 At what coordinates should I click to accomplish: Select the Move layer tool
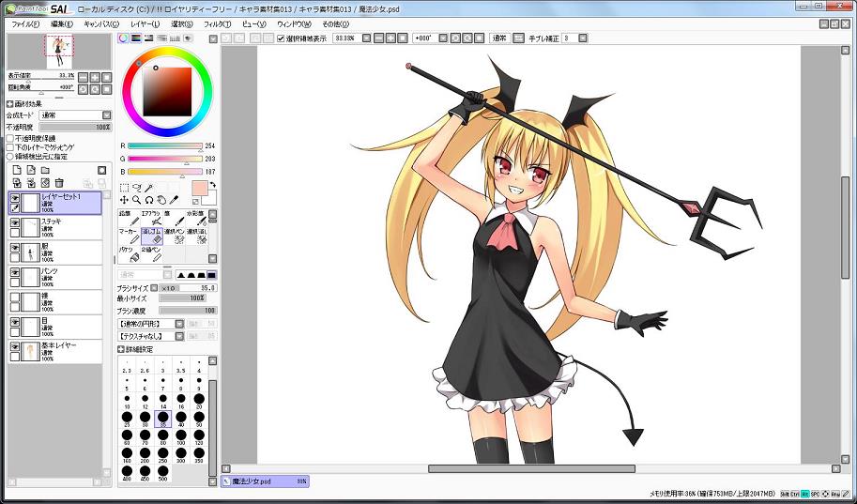[x=125, y=200]
